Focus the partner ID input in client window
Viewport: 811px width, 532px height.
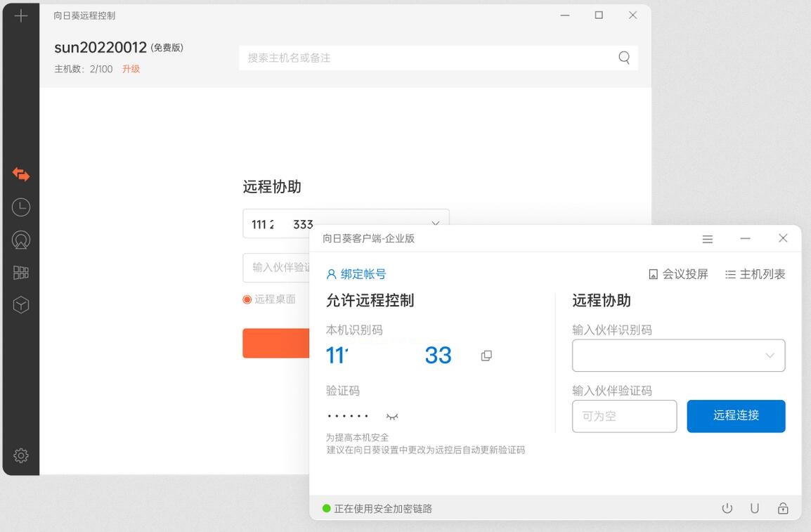679,355
